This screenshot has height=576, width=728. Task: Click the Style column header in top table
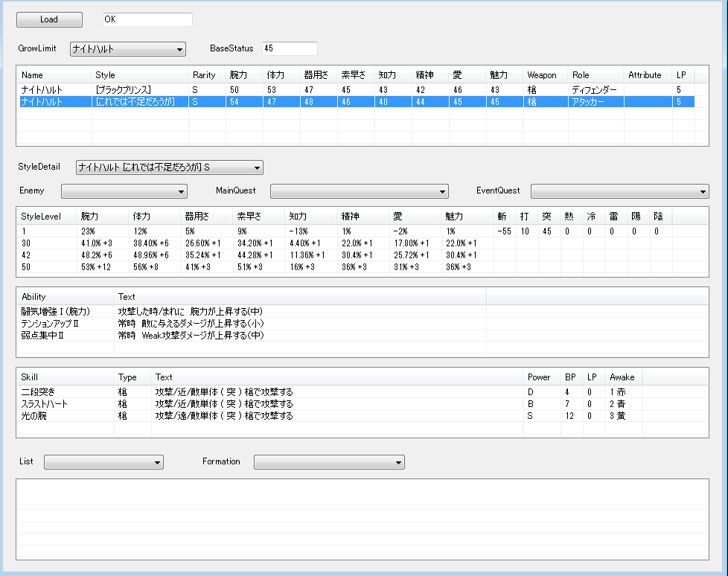tap(140, 74)
